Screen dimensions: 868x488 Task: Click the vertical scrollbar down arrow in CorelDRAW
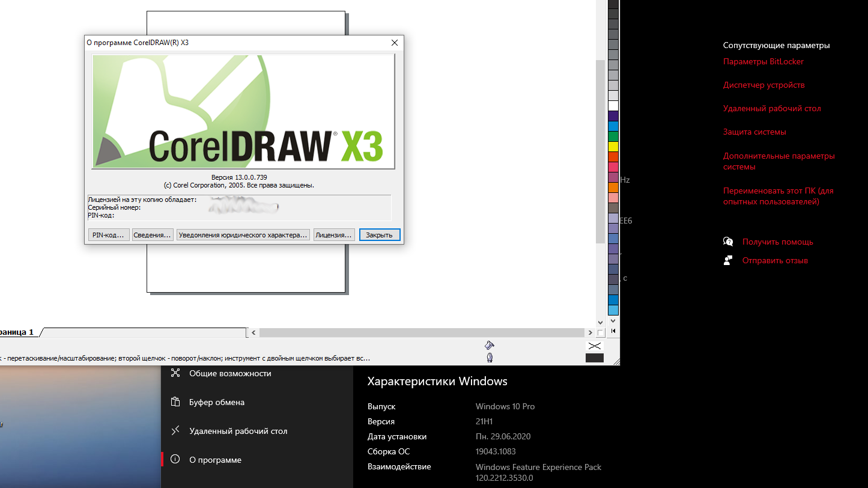pyautogui.click(x=600, y=322)
